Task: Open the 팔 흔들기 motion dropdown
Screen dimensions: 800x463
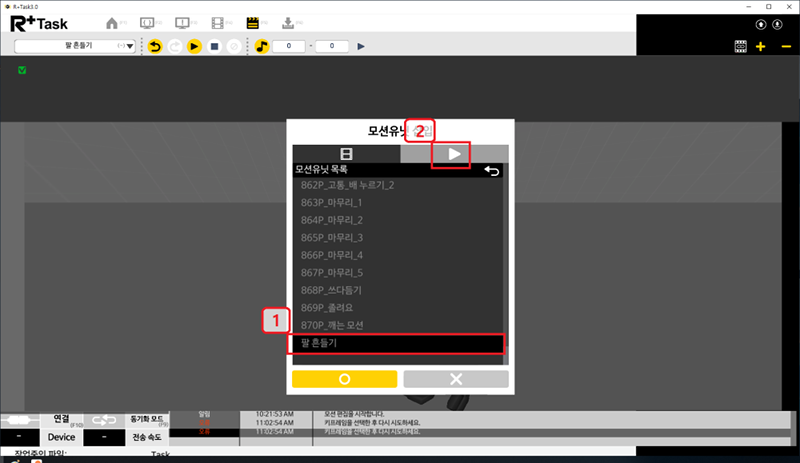Action: click(76, 46)
